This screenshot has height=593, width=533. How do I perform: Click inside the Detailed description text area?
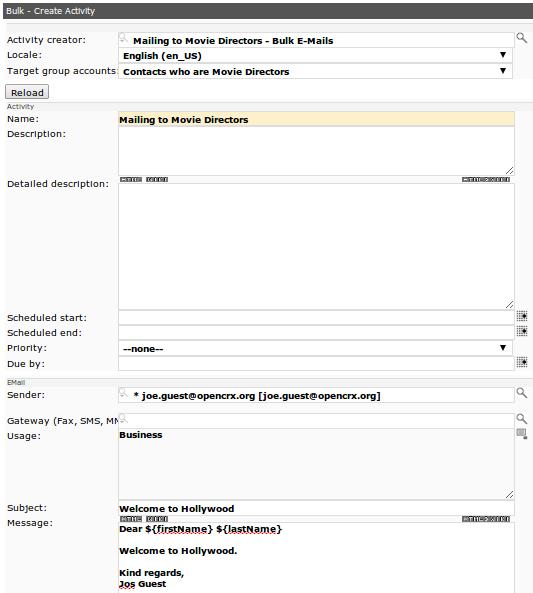[316, 247]
